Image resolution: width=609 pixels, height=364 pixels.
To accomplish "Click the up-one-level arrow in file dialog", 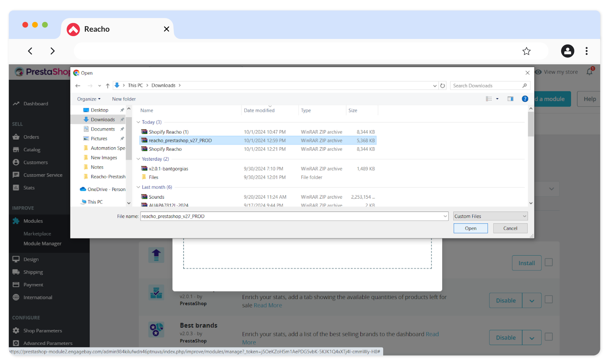I will pyautogui.click(x=108, y=86).
